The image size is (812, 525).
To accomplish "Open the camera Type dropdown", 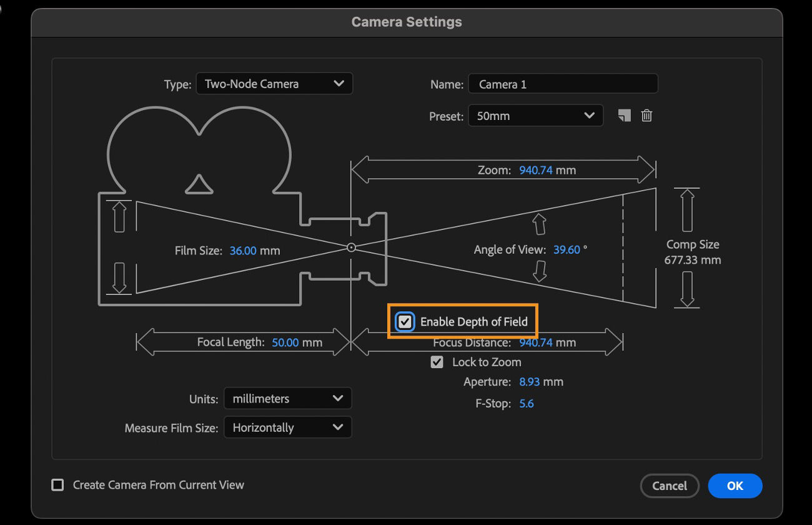I will (274, 84).
